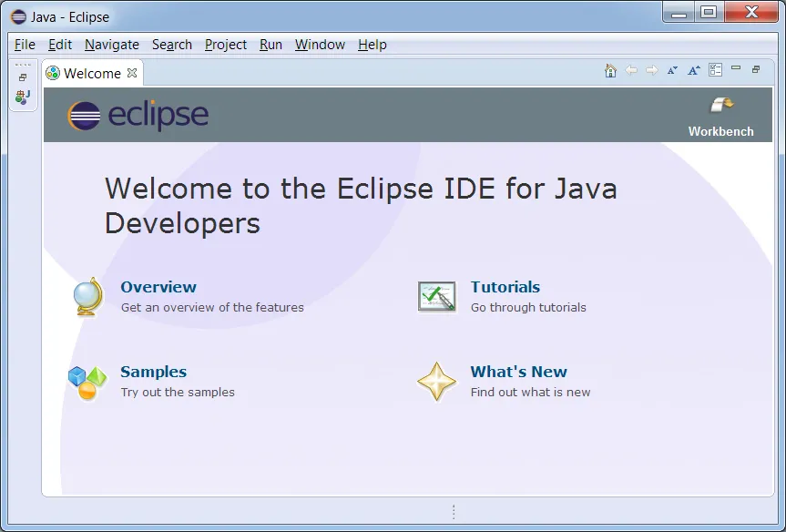Click the status bar dotted handle
Image resolution: width=786 pixels, height=532 pixels.
coord(454,512)
